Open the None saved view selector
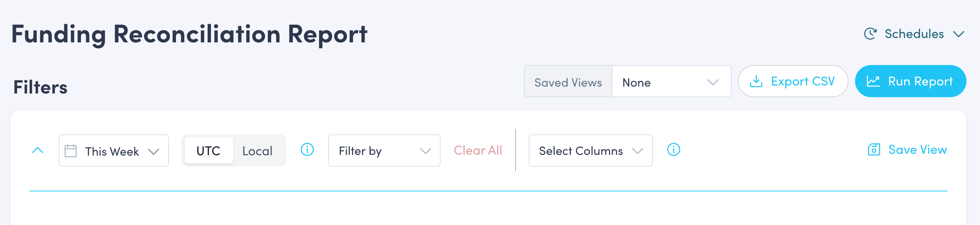Viewport: 980px width, 225px height. point(672,82)
